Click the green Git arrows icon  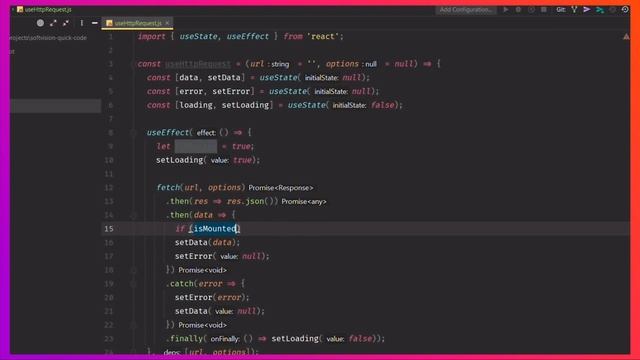tap(600, 9)
